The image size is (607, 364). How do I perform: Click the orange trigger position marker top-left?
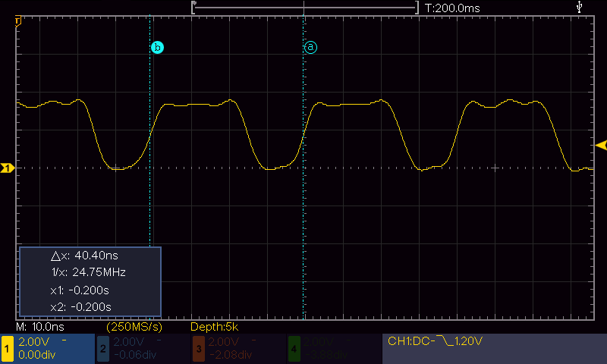[17, 20]
